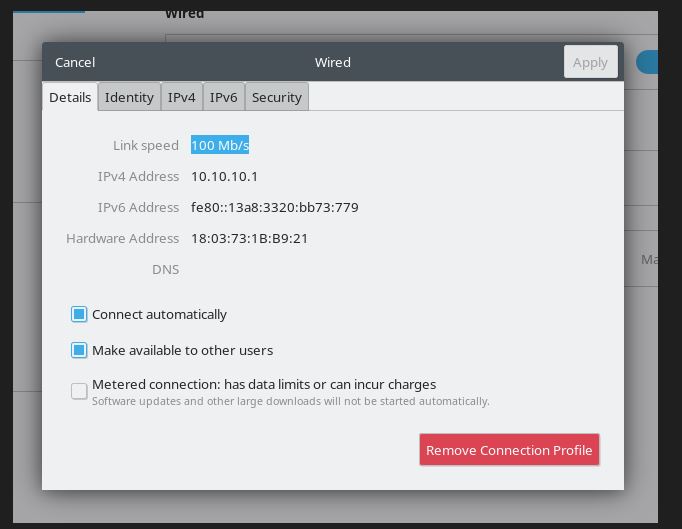This screenshot has width=682, height=529.
Task: Click the Link speed label
Action: pos(145,145)
